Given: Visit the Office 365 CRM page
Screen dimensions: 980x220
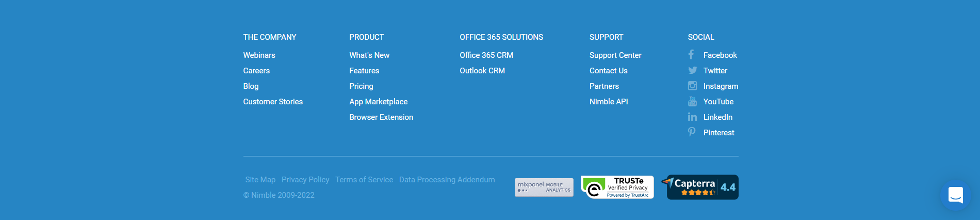Looking at the screenshot, I should 486,55.
